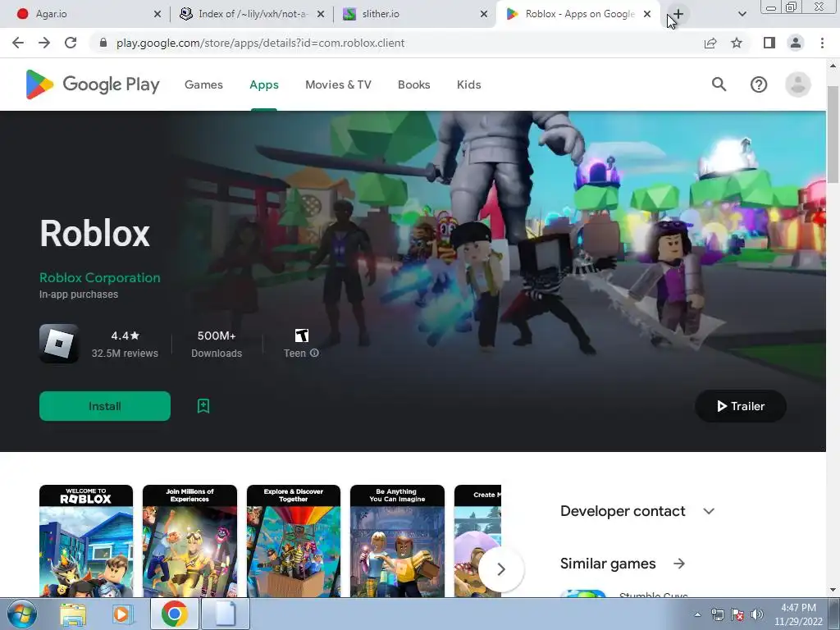Click the 500M+ Downloads text
The height and width of the screenshot is (630, 840).
pos(217,344)
